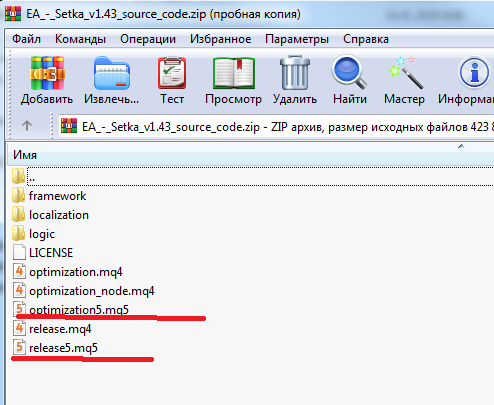Click the Найти (Find) magnifier icon

(349, 72)
